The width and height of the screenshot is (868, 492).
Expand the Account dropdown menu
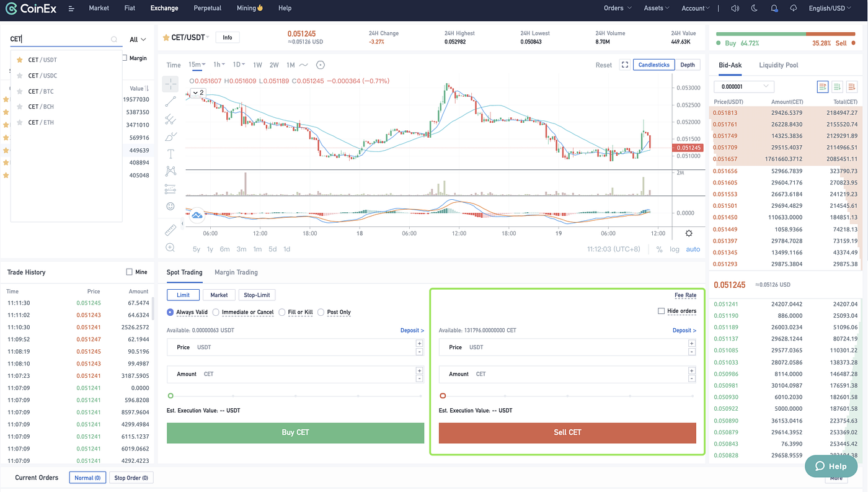[x=696, y=8]
